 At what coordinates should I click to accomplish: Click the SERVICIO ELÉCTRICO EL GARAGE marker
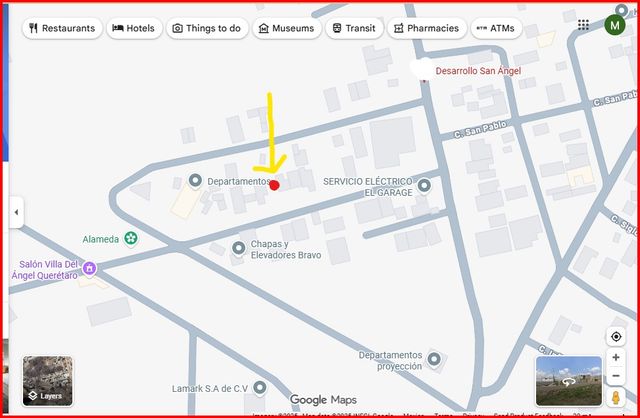[x=424, y=186]
